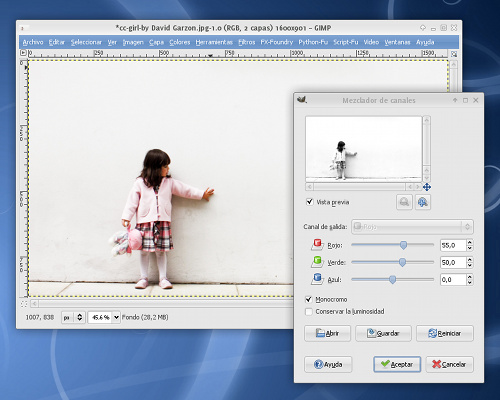
Task: Click the preview vertical scrollbar
Action: [427, 149]
